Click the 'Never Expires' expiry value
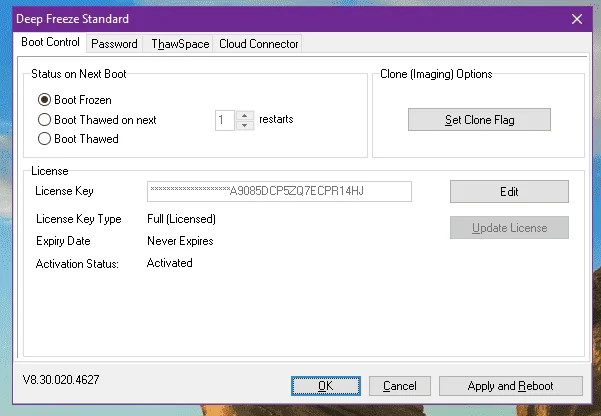 180,241
